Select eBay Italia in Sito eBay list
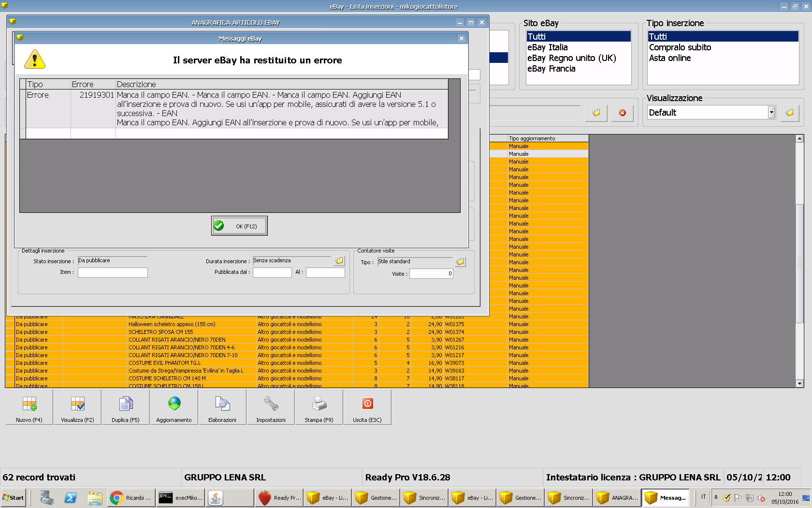812x508 pixels. pos(548,47)
